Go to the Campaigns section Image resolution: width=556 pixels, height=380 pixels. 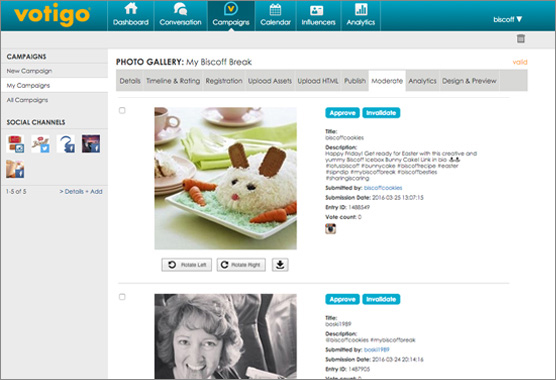point(231,15)
